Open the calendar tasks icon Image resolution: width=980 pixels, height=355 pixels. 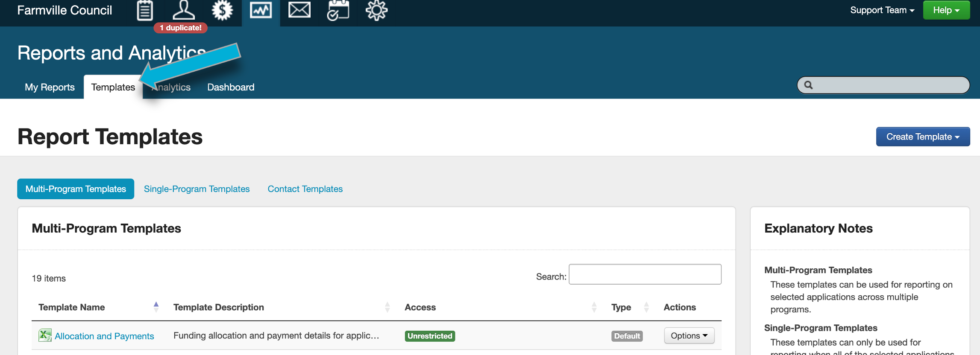[x=338, y=10]
